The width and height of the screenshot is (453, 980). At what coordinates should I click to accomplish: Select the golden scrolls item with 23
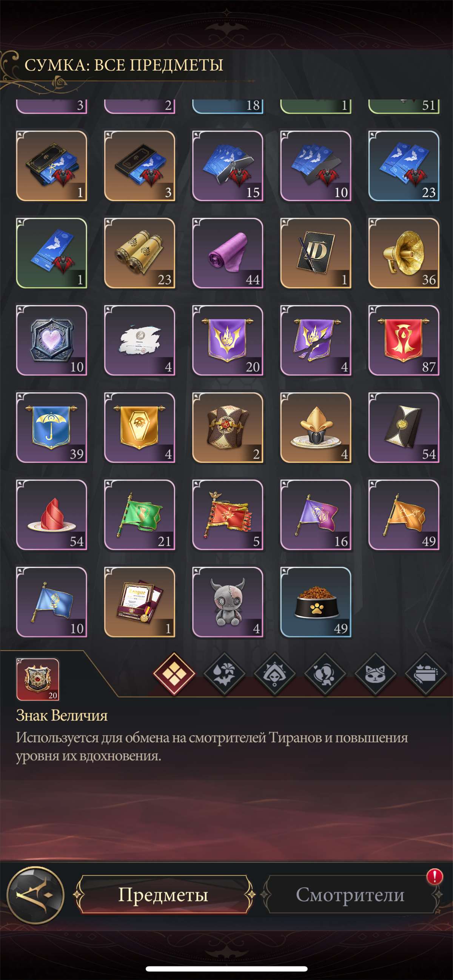(x=140, y=253)
